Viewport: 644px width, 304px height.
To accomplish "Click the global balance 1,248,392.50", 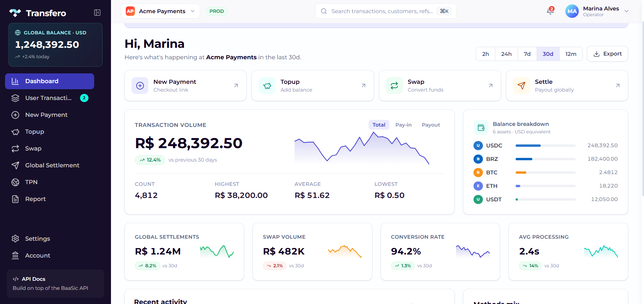I will [x=47, y=44].
